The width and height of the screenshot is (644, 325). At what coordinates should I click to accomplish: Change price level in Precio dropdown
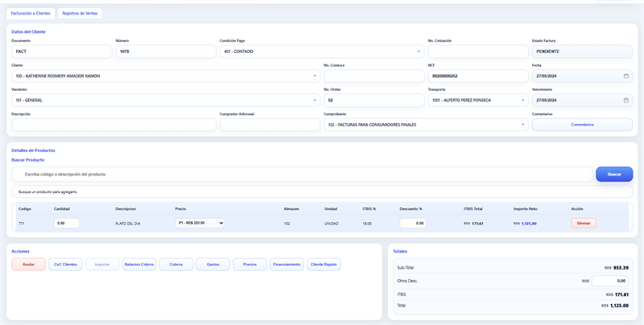click(x=200, y=223)
